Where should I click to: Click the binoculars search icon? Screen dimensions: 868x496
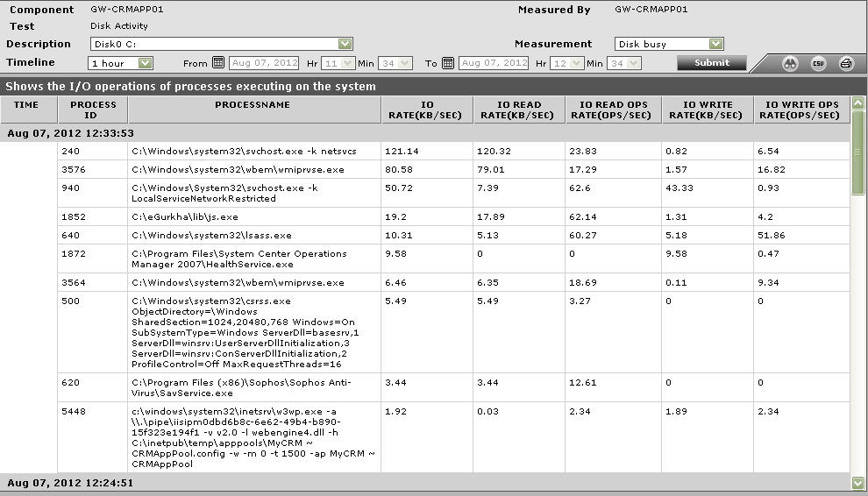coord(790,63)
